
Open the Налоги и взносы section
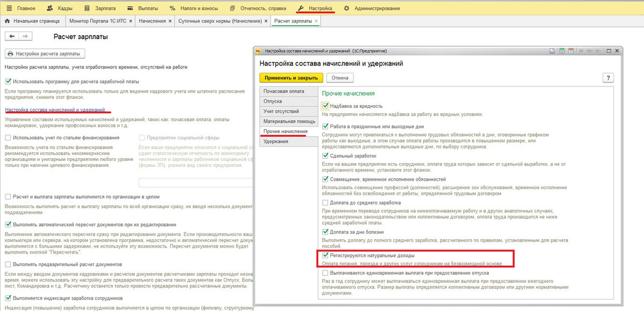coord(194,9)
